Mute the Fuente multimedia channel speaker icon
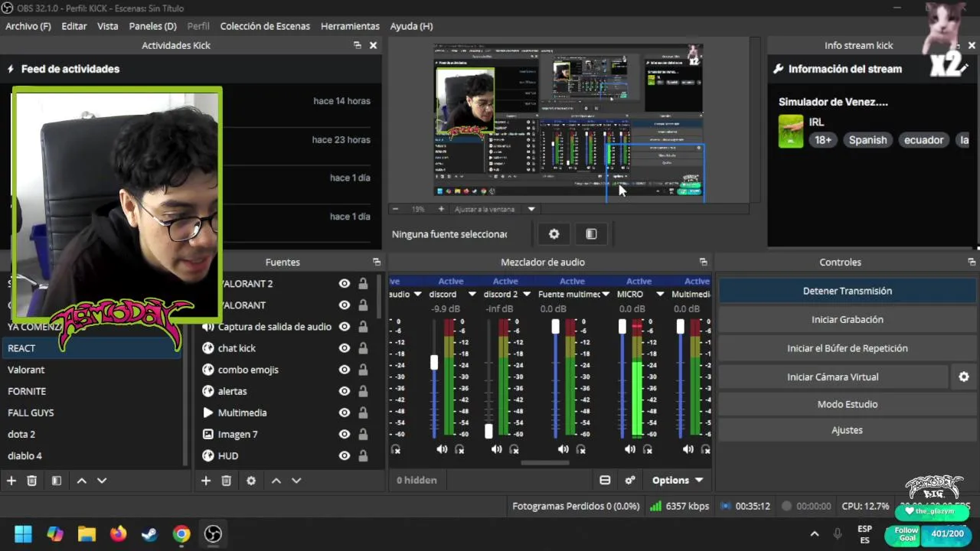 point(563,449)
